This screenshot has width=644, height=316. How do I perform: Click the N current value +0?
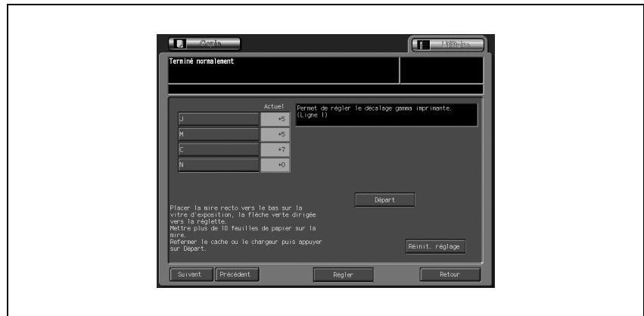coord(275,165)
